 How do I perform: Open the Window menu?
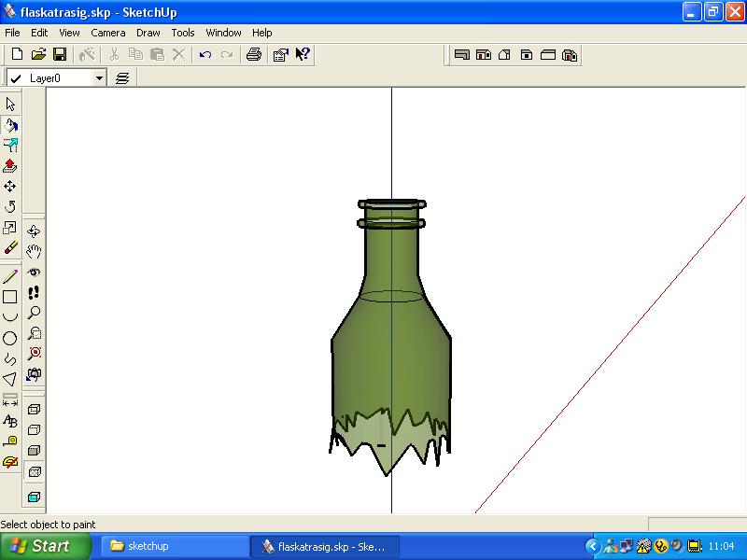pos(223,33)
